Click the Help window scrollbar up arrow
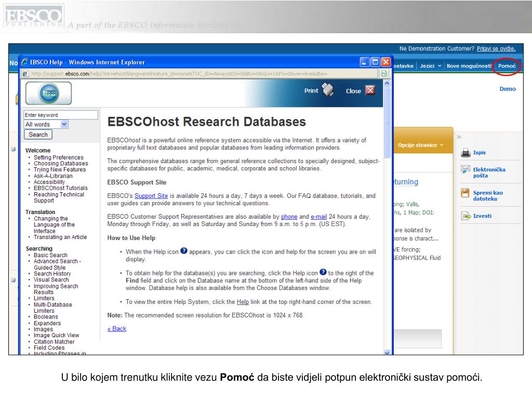This screenshot has width=532, height=399. click(387, 83)
